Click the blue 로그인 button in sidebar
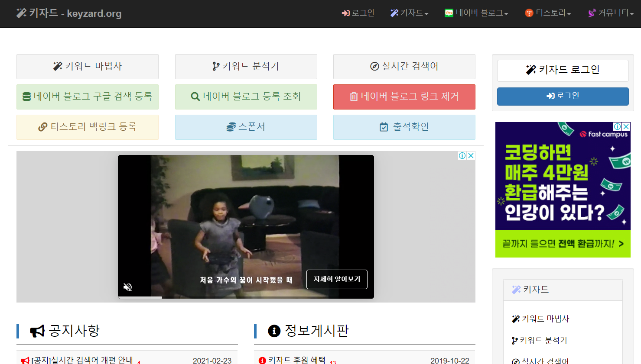This screenshot has height=364, width=641. coord(563,96)
